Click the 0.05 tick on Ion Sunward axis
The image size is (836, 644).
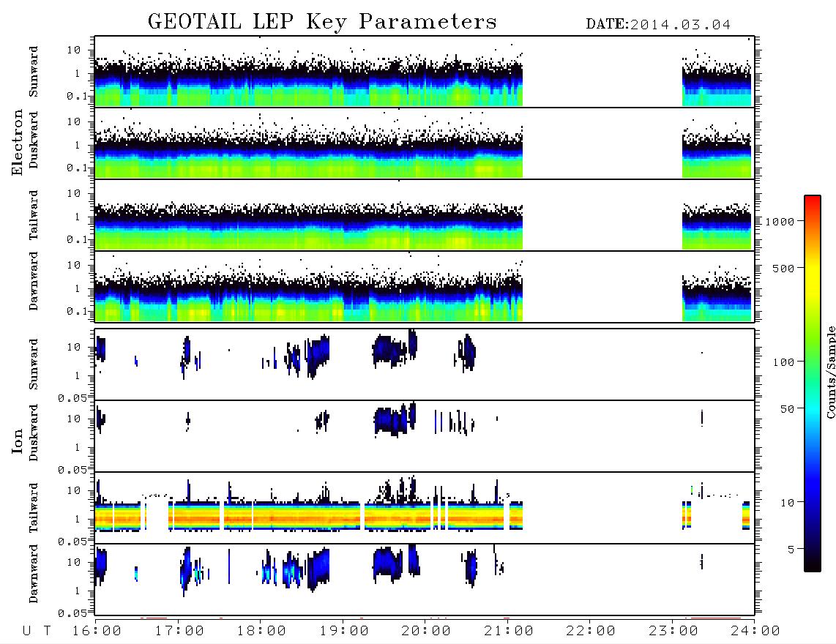pyautogui.click(x=72, y=397)
